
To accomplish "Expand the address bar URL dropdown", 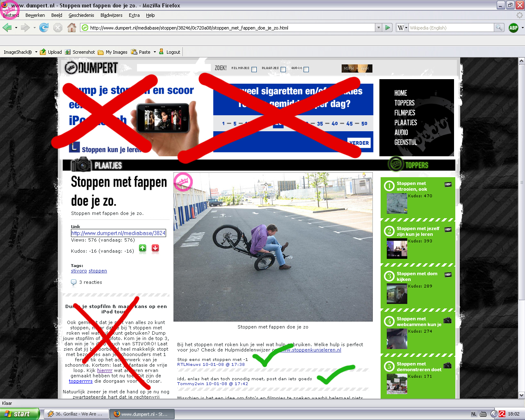I will pyautogui.click(x=379, y=27).
